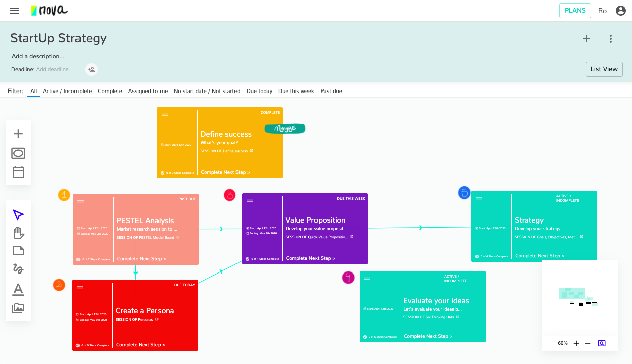This screenshot has width=632, height=364.
Task: Select the ellipse shape tool
Action: 18,153
